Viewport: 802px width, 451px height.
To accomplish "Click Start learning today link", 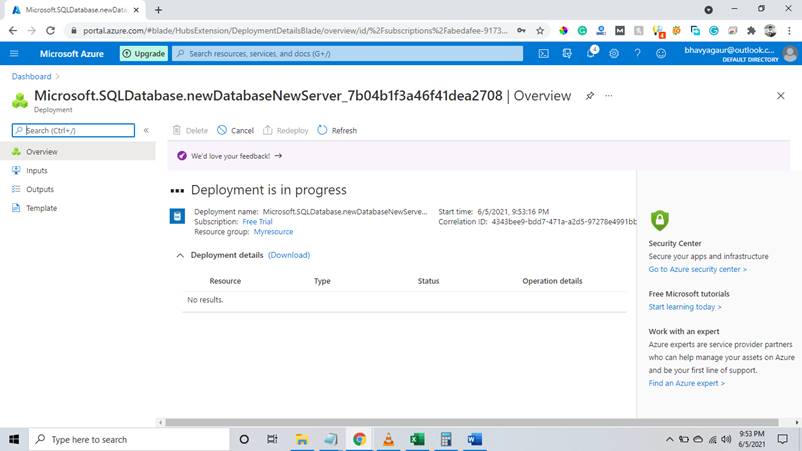I will point(685,307).
